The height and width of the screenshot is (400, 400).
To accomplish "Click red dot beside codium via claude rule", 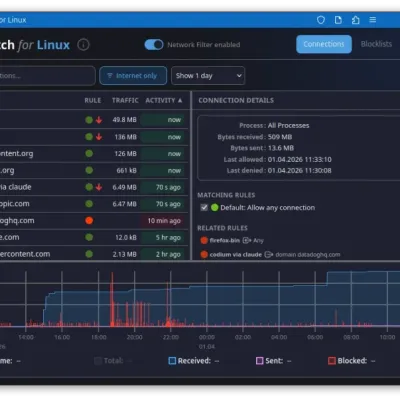I will 204,255.
